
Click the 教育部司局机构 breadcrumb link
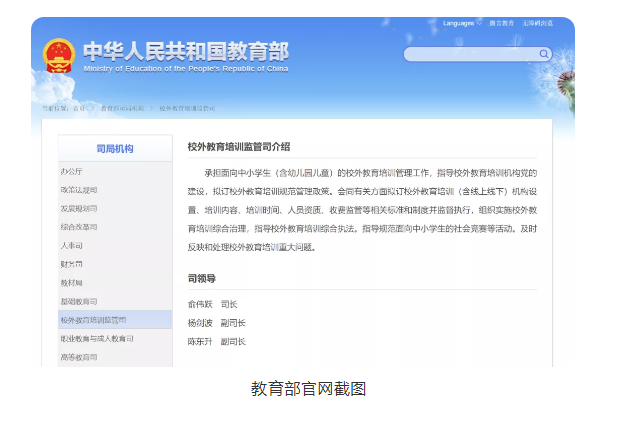pyautogui.click(x=122, y=107)
